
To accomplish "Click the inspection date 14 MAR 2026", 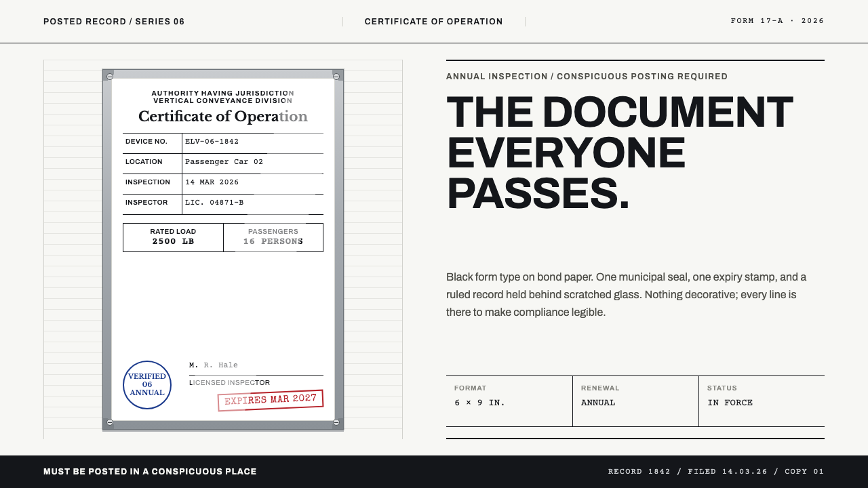I will tap(212, 182).
